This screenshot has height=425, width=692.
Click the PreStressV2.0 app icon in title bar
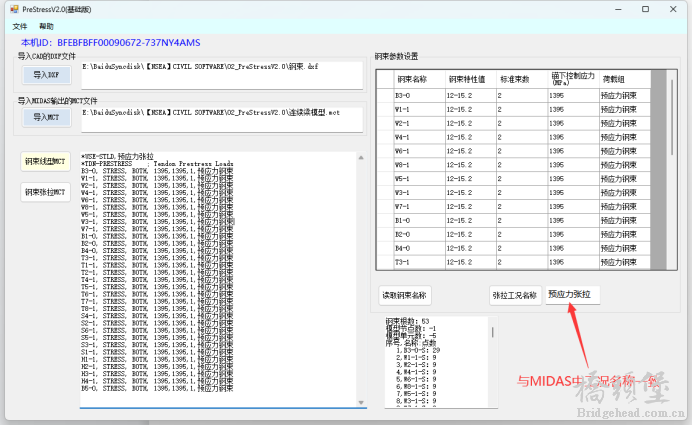point(15,9)
